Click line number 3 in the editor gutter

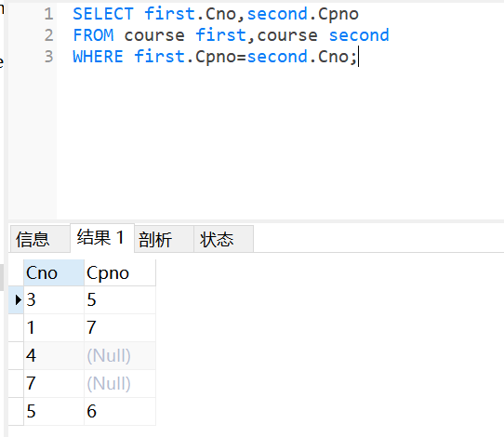pos(48,57)
